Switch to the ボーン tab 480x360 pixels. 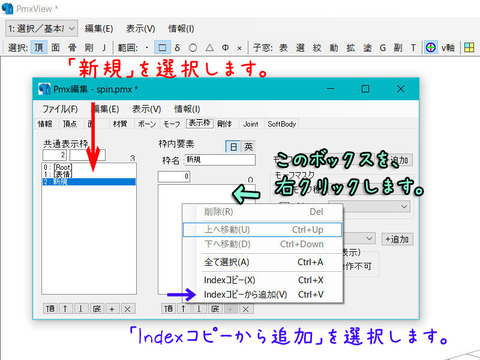(x=147, y=124)
